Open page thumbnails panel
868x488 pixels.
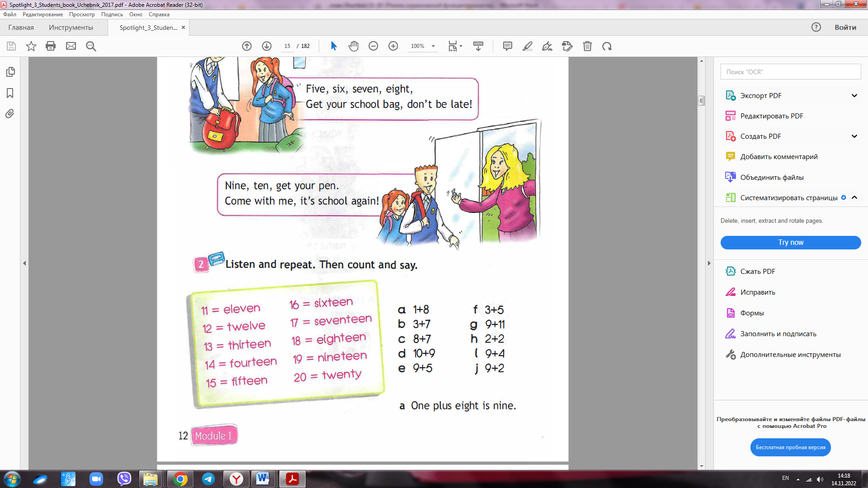pyautogui.click(x=10, y=72)
